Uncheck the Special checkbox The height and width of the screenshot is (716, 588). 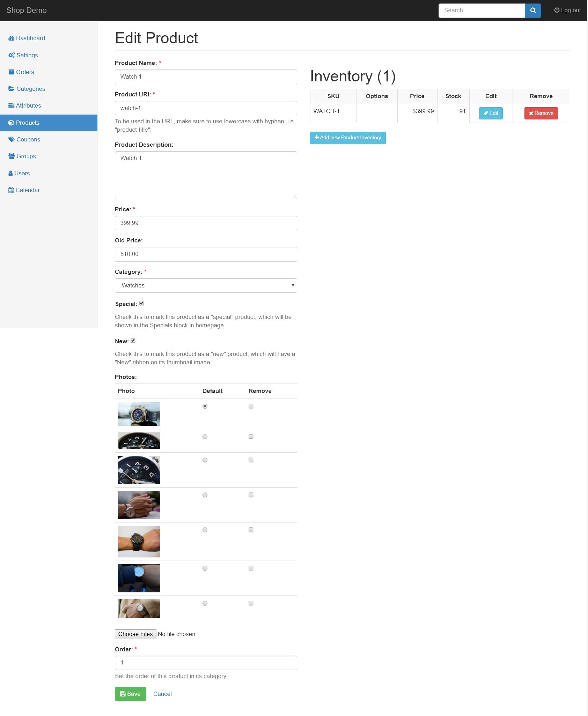[x=142, y=303]
